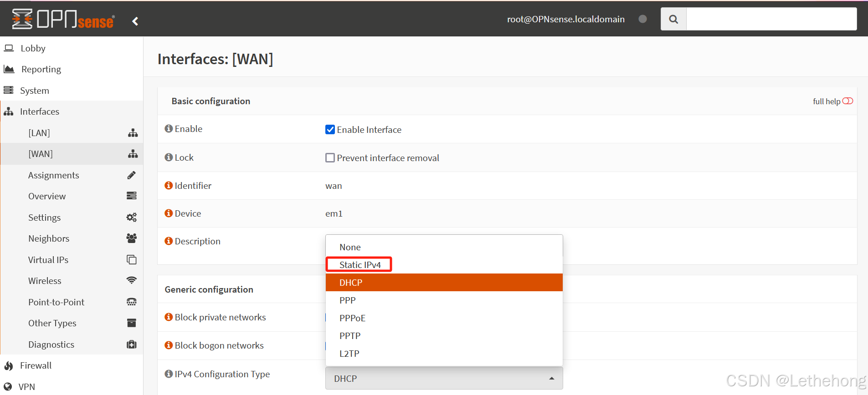Click the search magnifier icon
Image resolution: width=868 pixels, height=395 pixels.
tap(673, 19)
